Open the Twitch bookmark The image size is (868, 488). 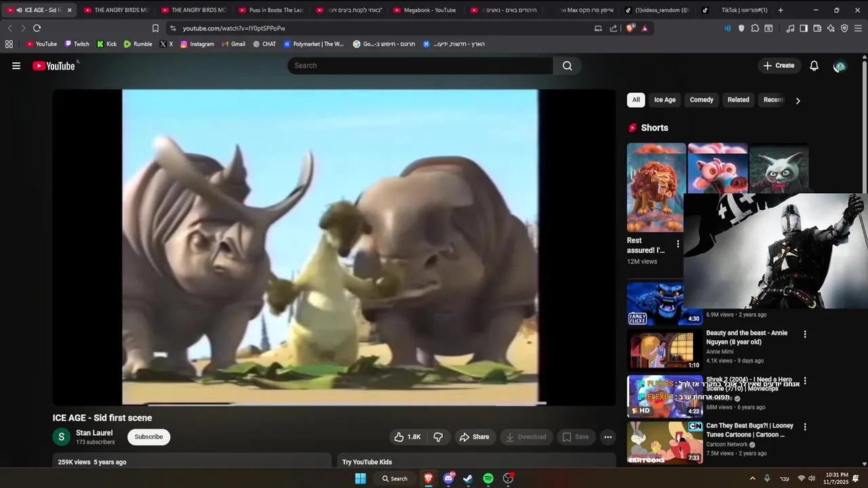pyautogui.click(x=77, y=44)
